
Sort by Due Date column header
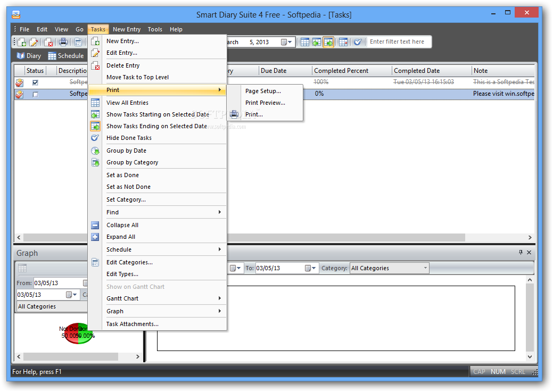coord(285,71)
